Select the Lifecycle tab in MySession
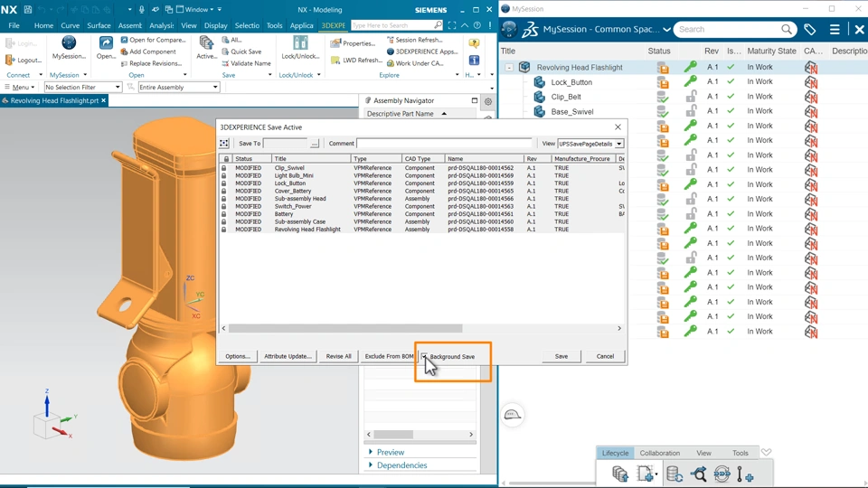The image size is (868, 488). 615,453
